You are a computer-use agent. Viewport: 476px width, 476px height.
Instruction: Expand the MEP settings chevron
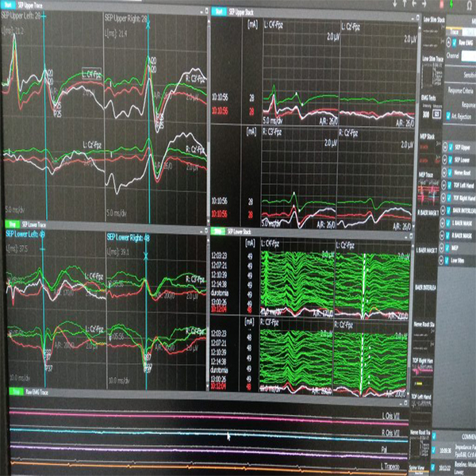click(x=441, y=248)
